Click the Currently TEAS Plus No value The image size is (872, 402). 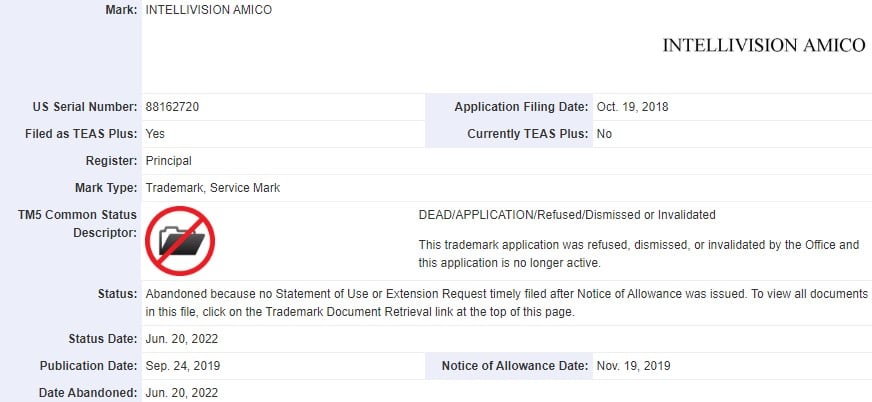point(603,134)
